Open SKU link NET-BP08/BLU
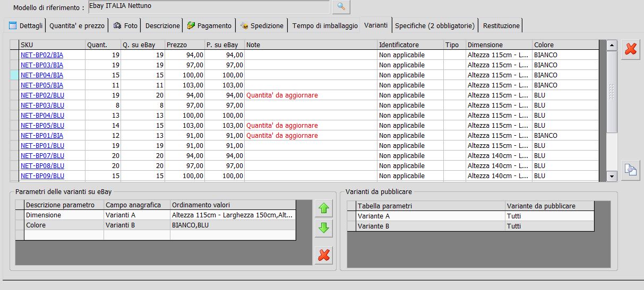The image size is (644, 290). (x=42, y=165)
